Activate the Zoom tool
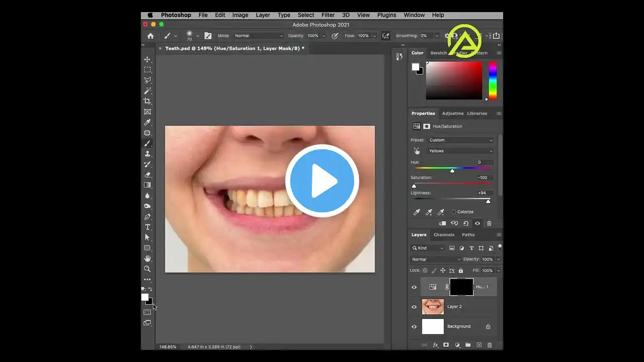This screenshot has height=362, width=644. (147, 268)
